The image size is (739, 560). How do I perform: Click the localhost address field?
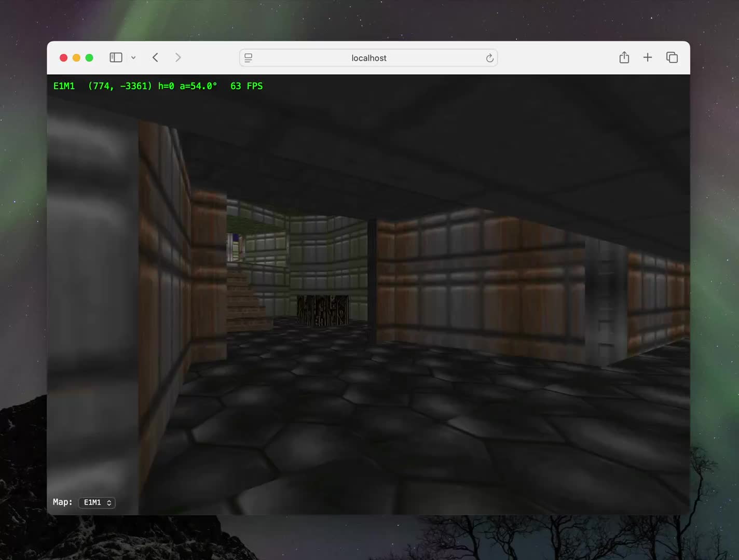coord(368,58)
